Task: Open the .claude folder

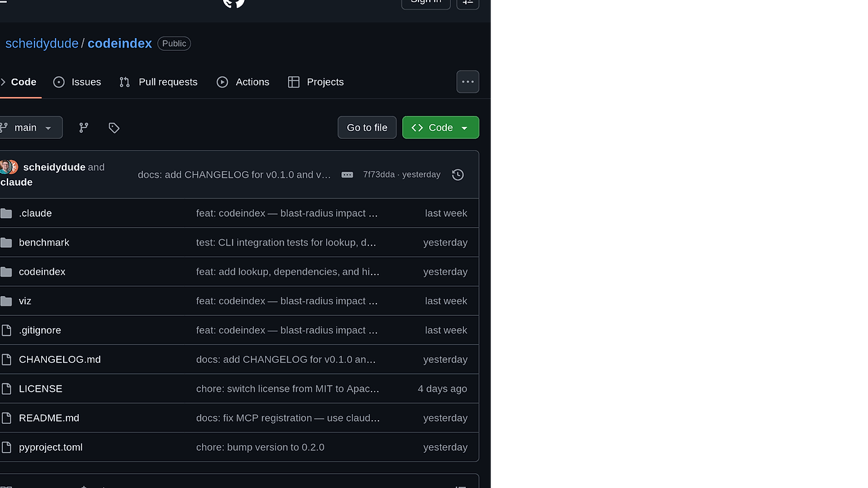Action: tap(35, 213)
